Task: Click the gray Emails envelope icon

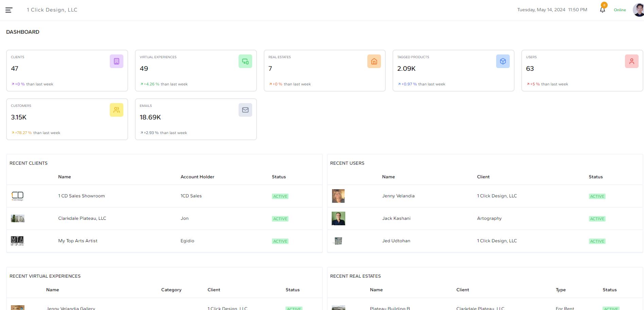Action: pos(245,110)
